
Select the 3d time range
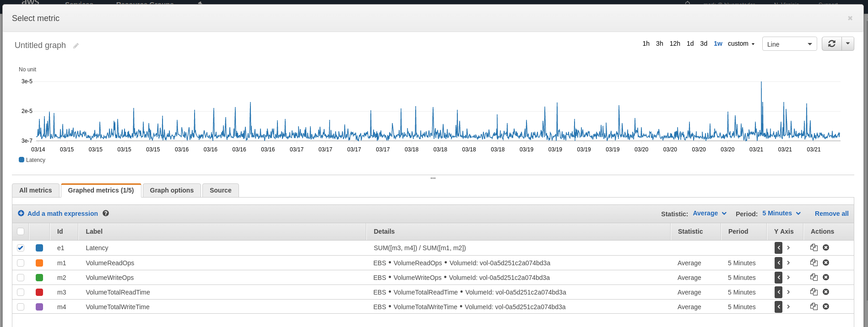pos(704,44)
